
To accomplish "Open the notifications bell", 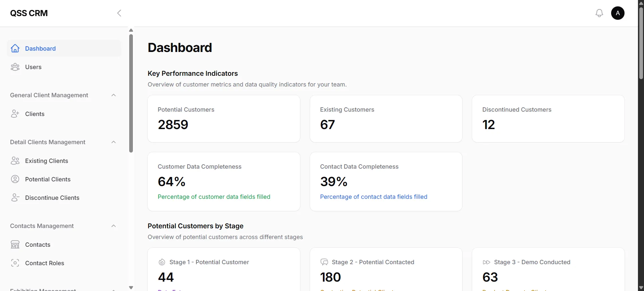I will 599,13.
